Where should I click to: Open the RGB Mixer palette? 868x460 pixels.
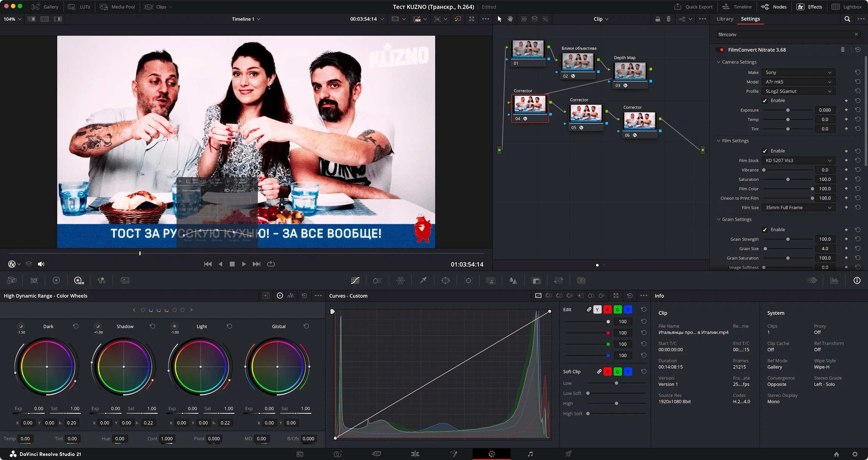click(101, 280)
